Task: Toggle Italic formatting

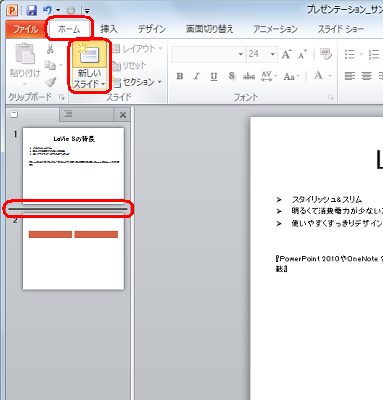Action: click(x=197, y=76)
